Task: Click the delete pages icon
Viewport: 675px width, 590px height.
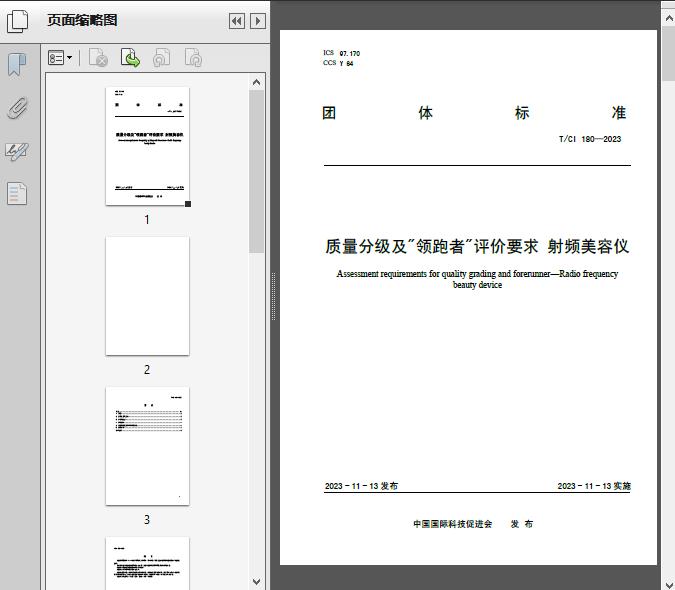Action: (98, 58)
